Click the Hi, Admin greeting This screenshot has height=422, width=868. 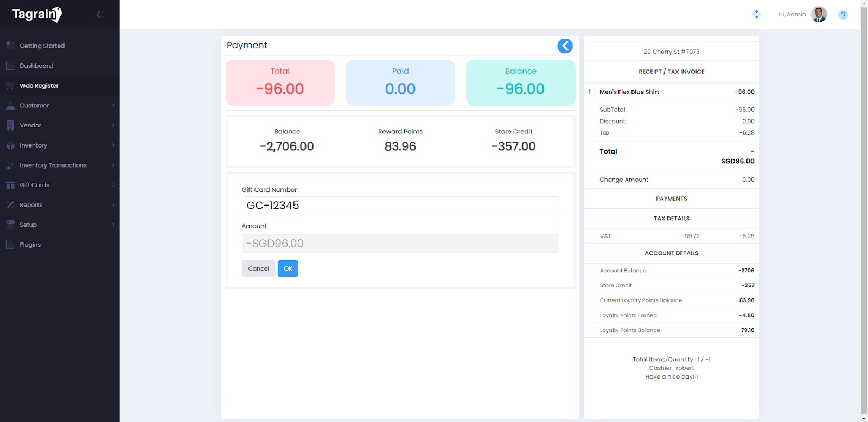(x=792, y=15)
